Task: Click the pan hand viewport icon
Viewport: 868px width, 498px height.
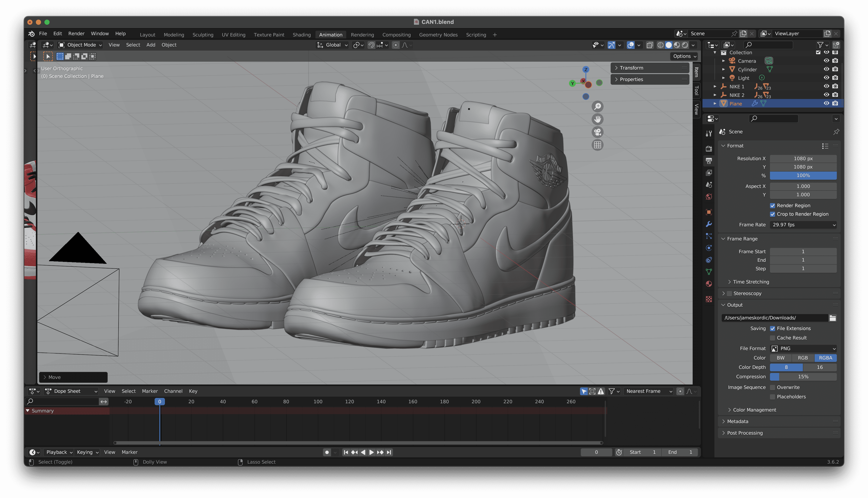Action: (x=597, y=119)
